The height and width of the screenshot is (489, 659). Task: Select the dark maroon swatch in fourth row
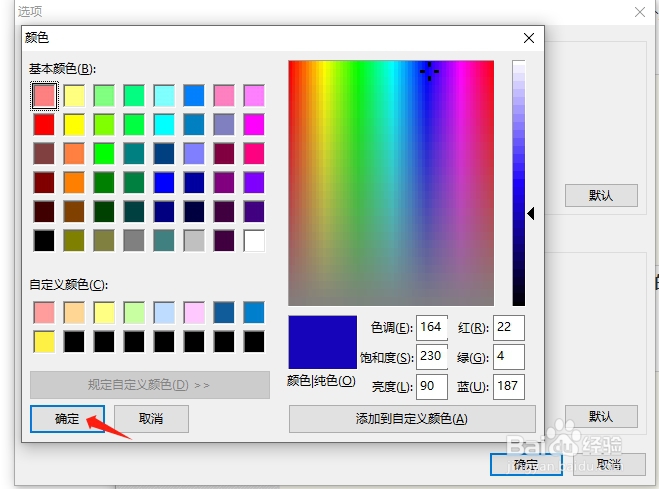tap(44, 183)
